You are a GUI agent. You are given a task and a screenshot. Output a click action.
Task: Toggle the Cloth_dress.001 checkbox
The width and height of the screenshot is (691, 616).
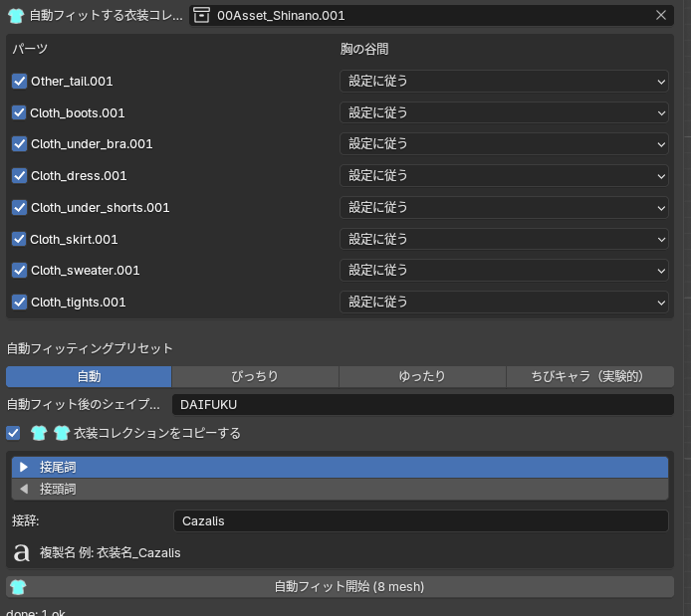(x=19, y=176)
